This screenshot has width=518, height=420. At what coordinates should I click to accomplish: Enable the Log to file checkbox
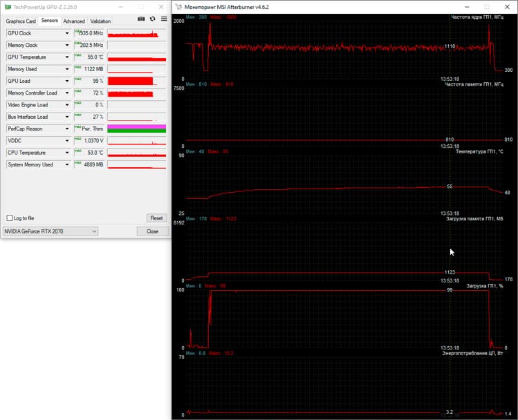click(x=10, y=218)
